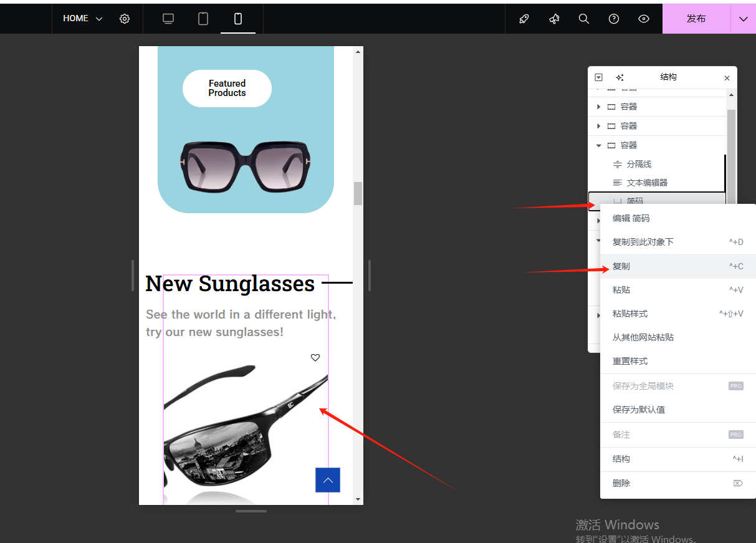Toggle the wishlist heart on sunglasses product
This screenshot has height=543, width=756.
[x=315, y=357]
